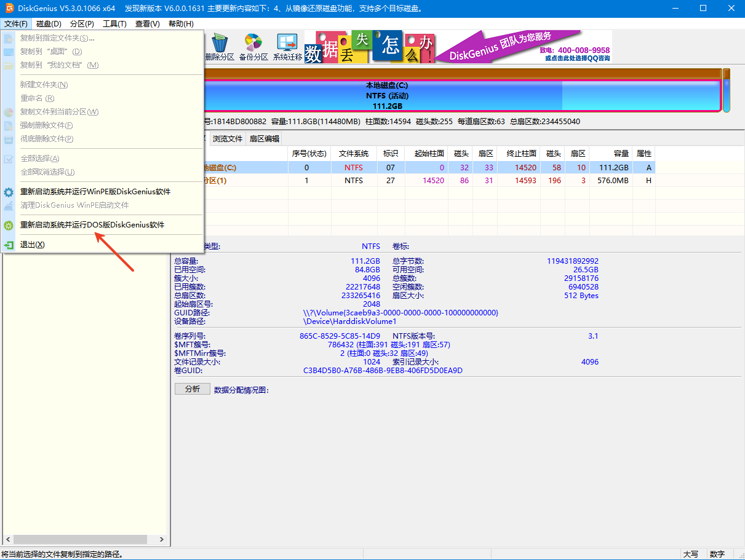Click the 系统迁移 toolbar icon
The height and width of the screenshot is (560, 745).
[287, 47]
